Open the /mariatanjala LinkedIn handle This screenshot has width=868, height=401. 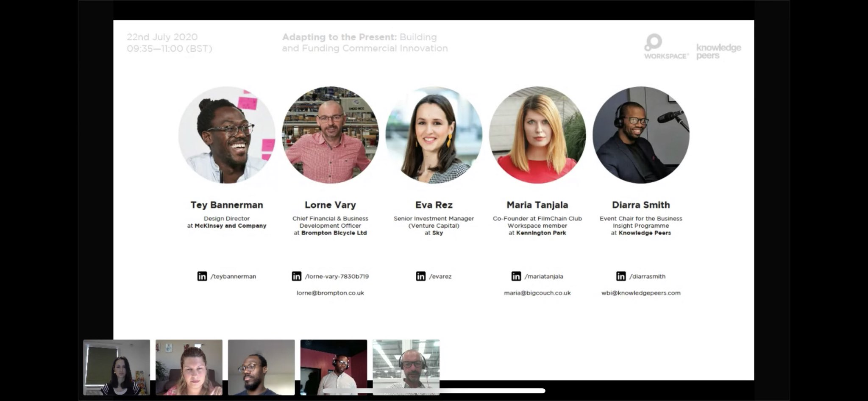tap(544, 276)
